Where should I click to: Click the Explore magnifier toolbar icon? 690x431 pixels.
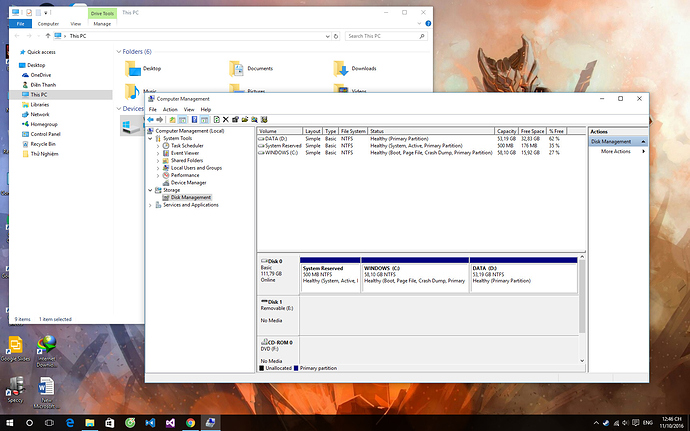(254, 120)
